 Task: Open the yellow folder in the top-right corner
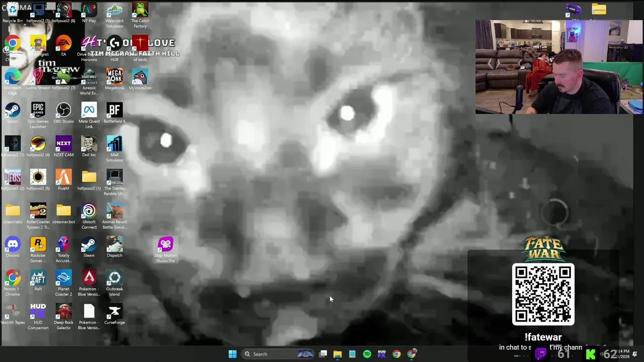point(599,10)
